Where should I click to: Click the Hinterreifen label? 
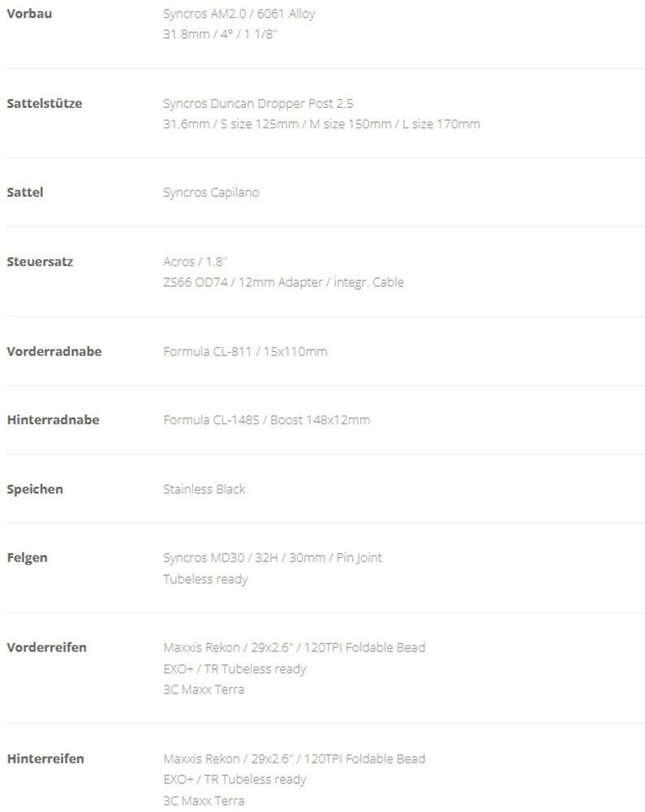[45, 758]
